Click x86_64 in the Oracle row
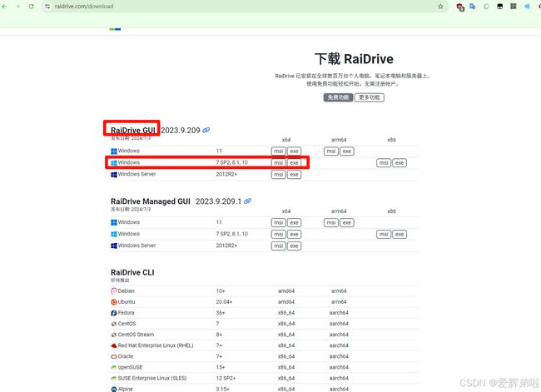 (x=286, y=356)
